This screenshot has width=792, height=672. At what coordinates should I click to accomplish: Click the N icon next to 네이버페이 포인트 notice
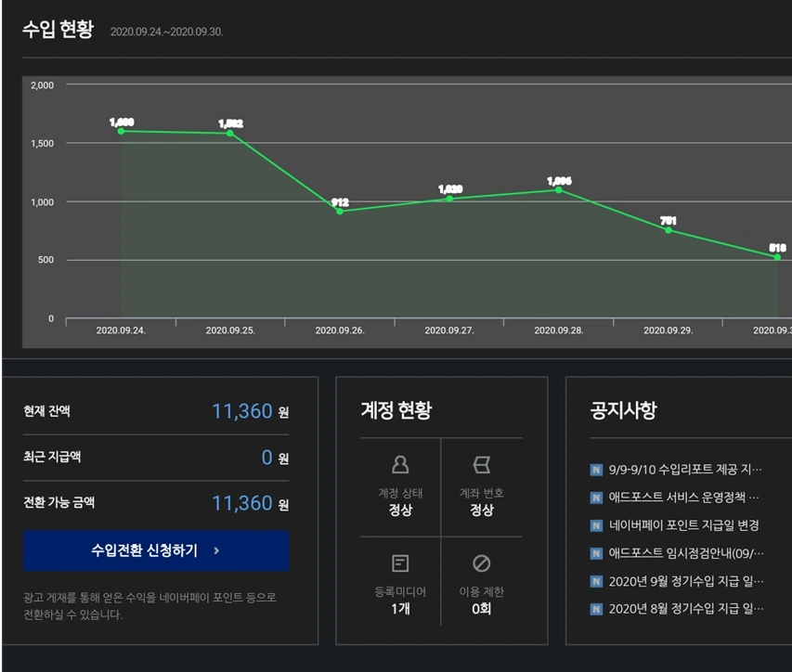(595, 524)
